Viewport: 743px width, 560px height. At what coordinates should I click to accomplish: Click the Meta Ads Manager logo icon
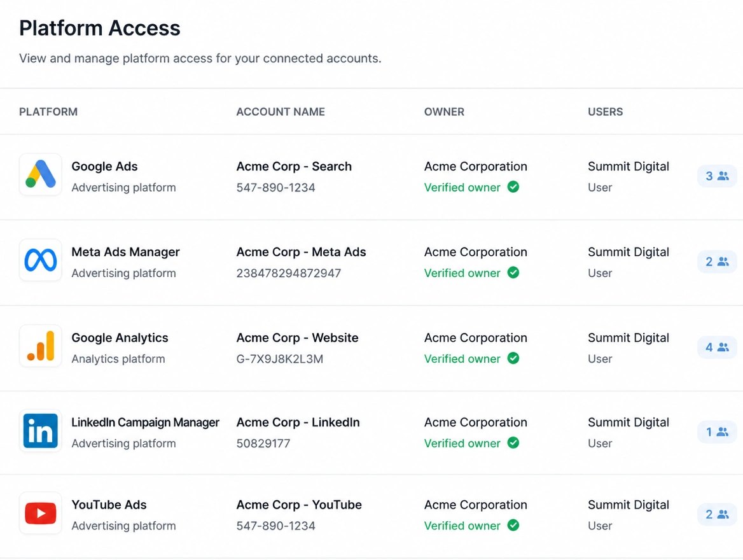[41, 260]
